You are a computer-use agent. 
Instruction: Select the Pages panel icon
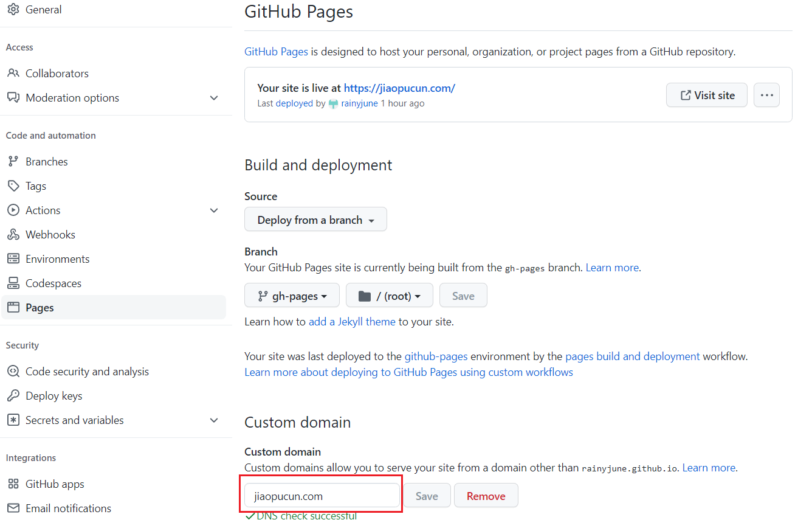tap(13, 307)
